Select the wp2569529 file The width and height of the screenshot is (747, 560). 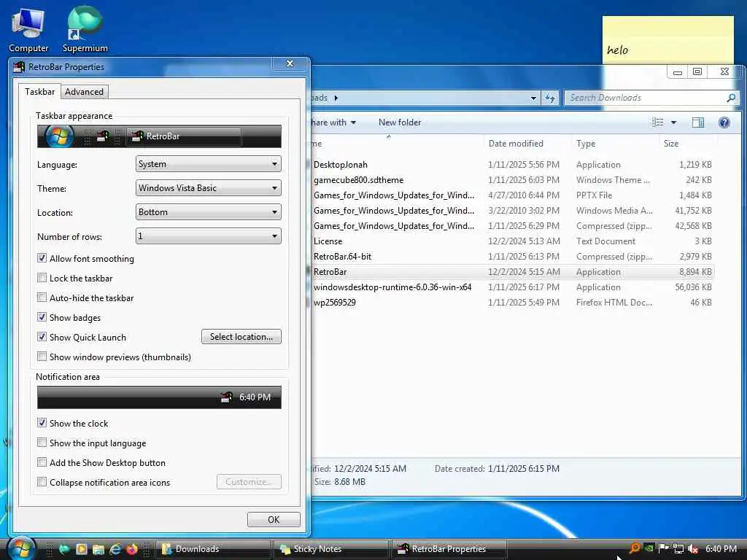click(x=512, y=303)
